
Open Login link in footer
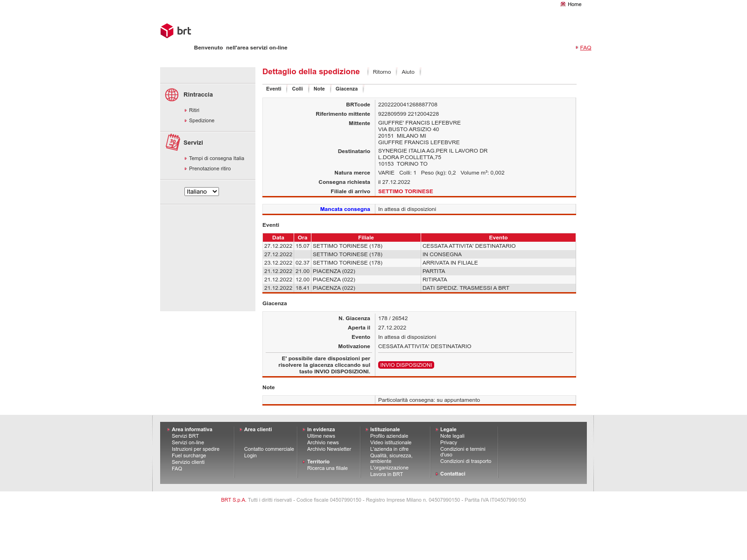point(250,455)
